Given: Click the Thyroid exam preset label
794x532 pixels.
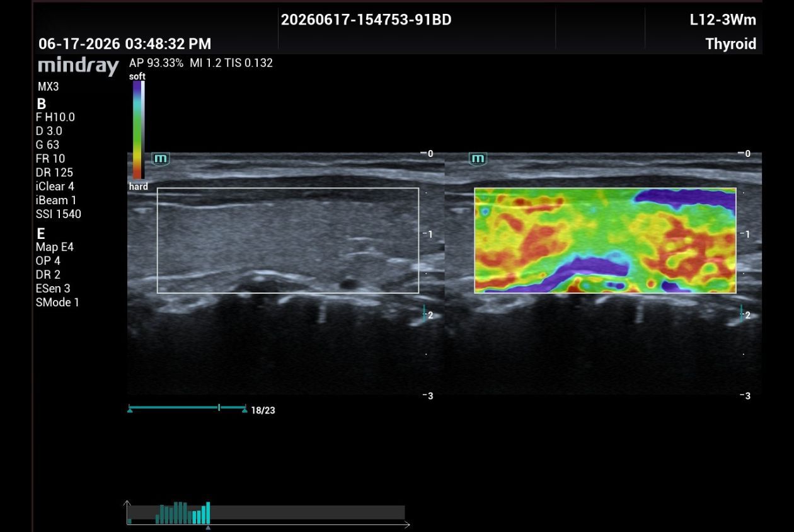Looking at the screenshot, I should tap(731, 44).
